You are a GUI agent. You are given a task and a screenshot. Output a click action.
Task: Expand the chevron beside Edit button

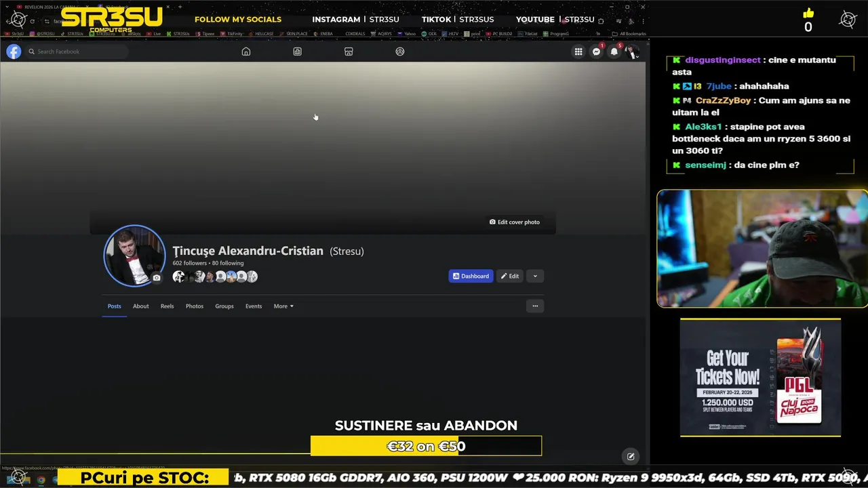pos(535,276)
